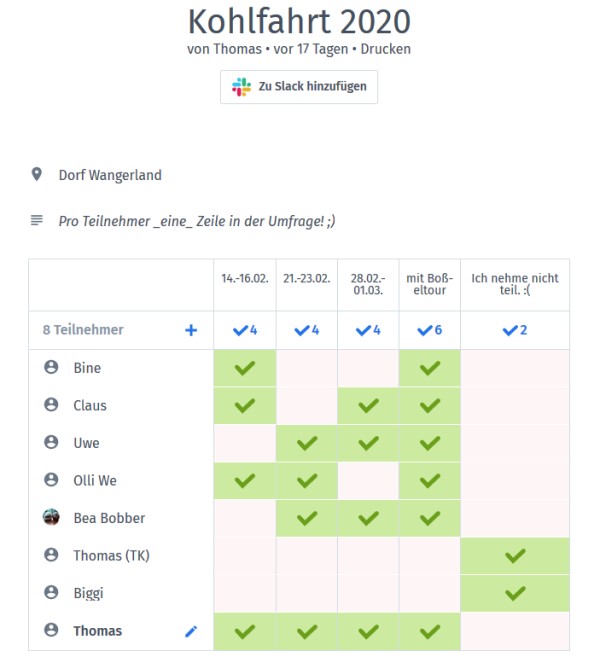Screen dimensions: 600x657
Task: Click the blue plus icon to add participant
Action: 191,330
